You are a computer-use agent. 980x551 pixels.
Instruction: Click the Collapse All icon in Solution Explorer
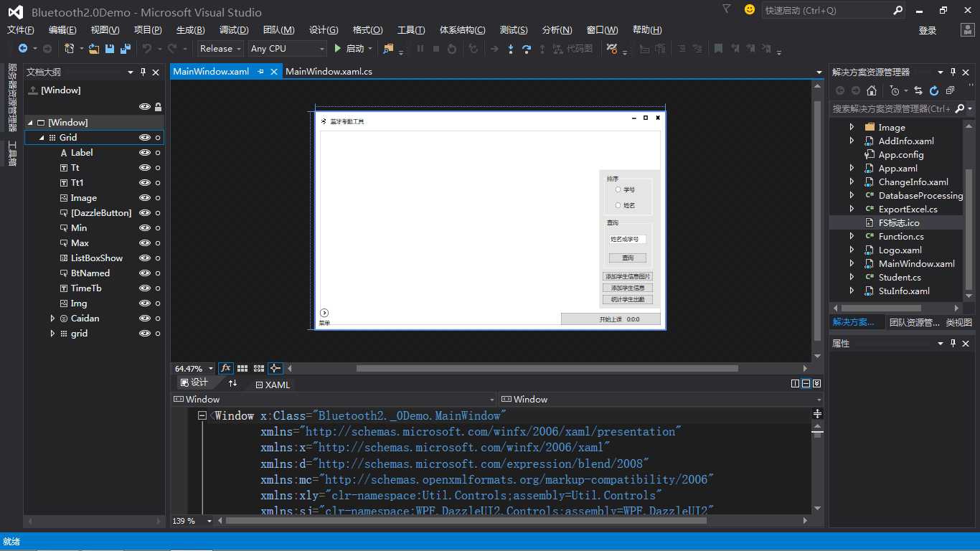tap(950, 90)
